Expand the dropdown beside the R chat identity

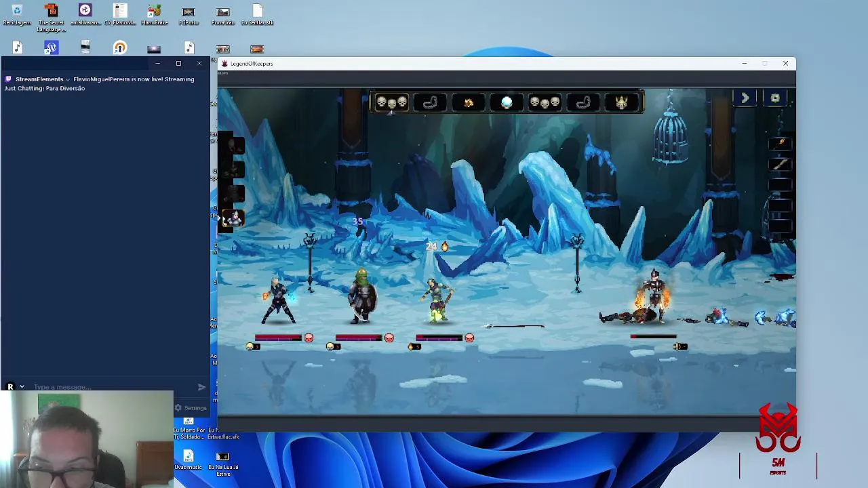click(x=22, y=386)
